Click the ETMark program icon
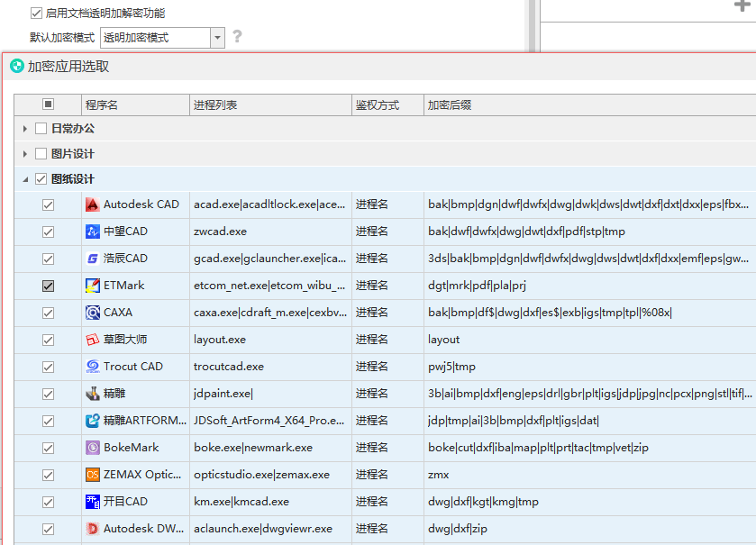The height and width of the screenshot is (545, 756). 93,286
